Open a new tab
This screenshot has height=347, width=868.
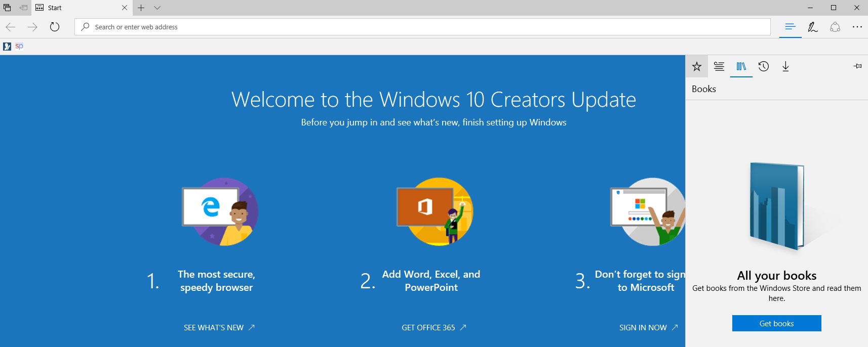point(141,8)
